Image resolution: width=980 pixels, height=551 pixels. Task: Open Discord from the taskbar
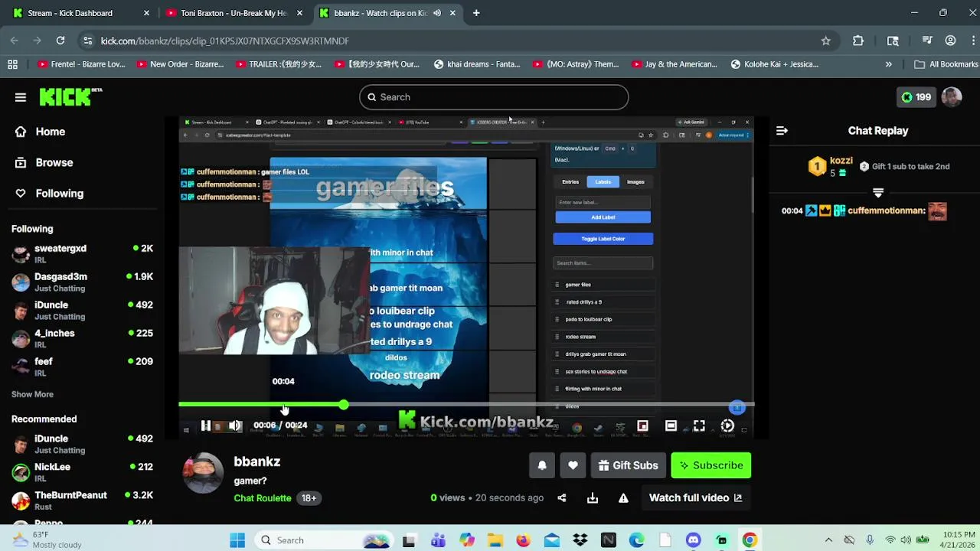coord(694,540)
